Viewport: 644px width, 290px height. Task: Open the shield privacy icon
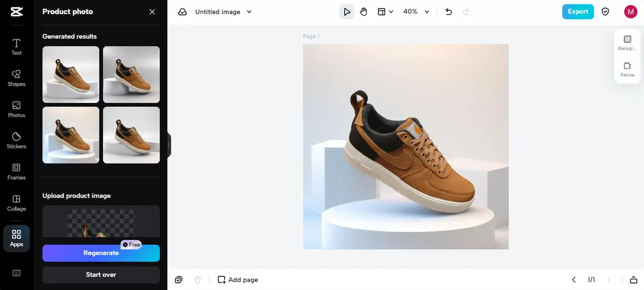(x=605, y=12)
